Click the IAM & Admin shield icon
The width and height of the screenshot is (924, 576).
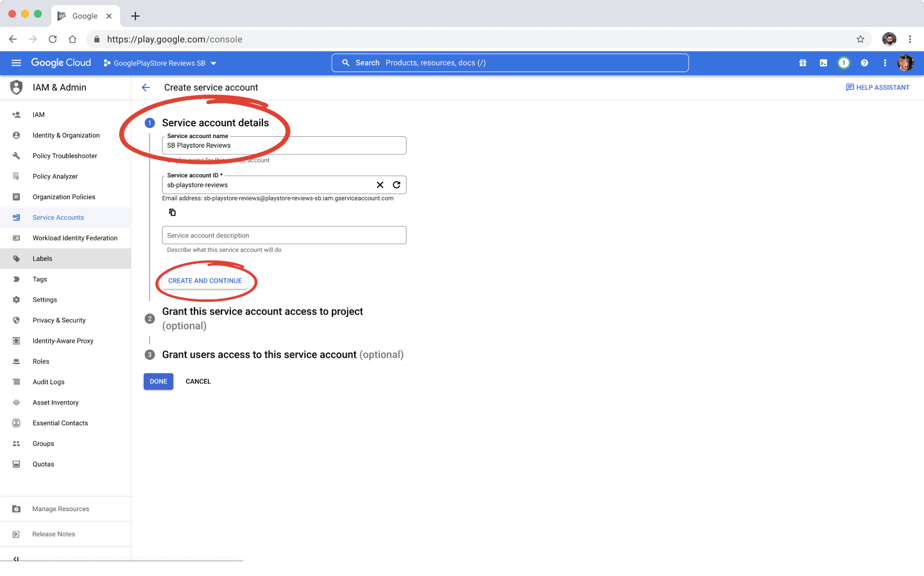tap(17, 87)
